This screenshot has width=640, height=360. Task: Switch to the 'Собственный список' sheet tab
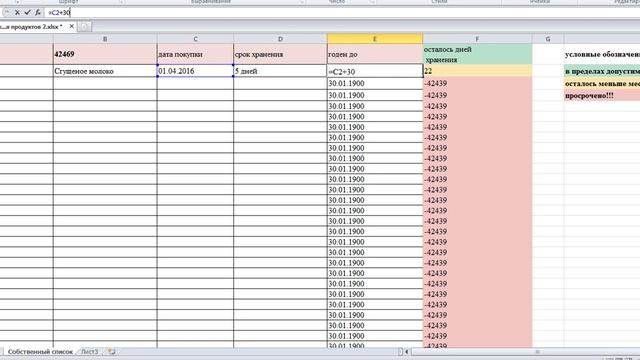[40, 351]
